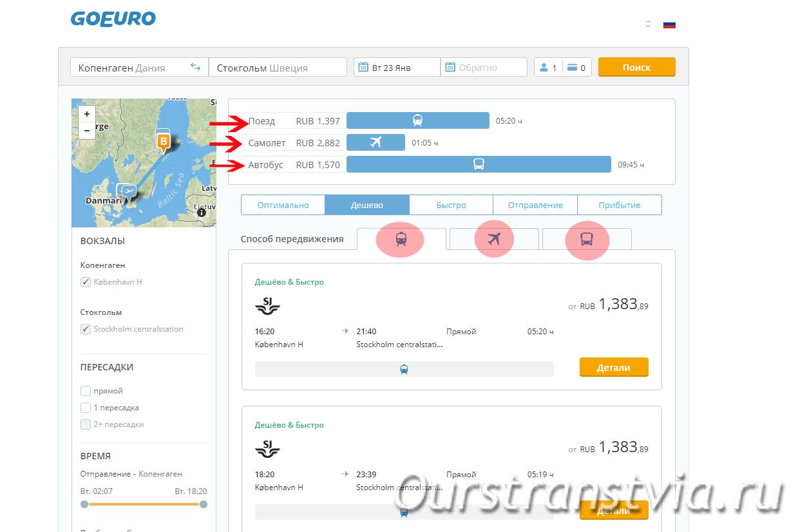Switch to airplane transport tab
Screen dimensions: 798x532
click(x=494, y=239)
